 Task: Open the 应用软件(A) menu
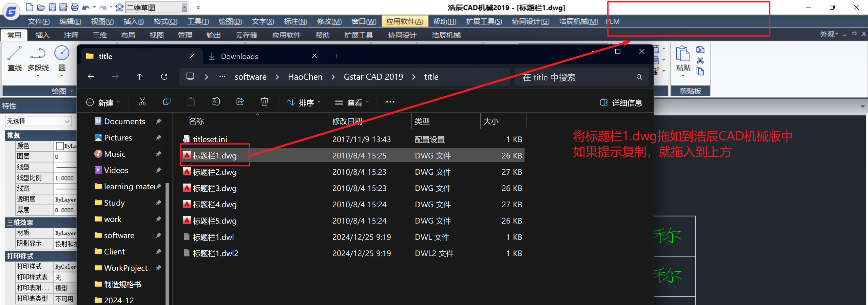pyautogui.click(x=405, y=21)
